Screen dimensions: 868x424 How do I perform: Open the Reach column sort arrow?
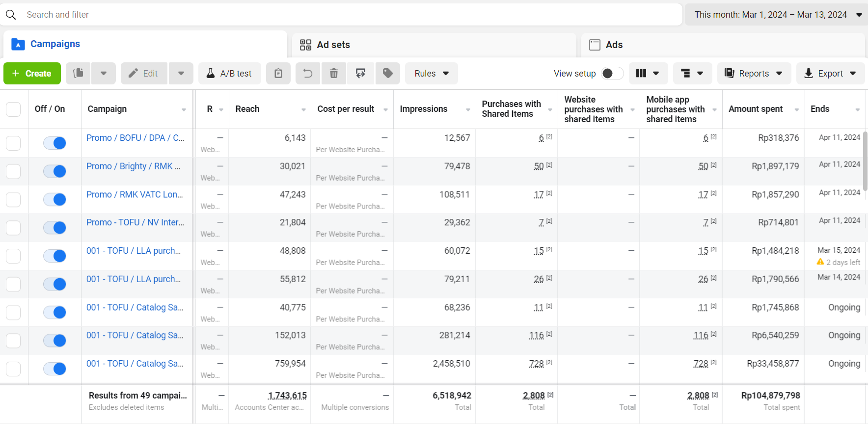(x=303, y=109)
